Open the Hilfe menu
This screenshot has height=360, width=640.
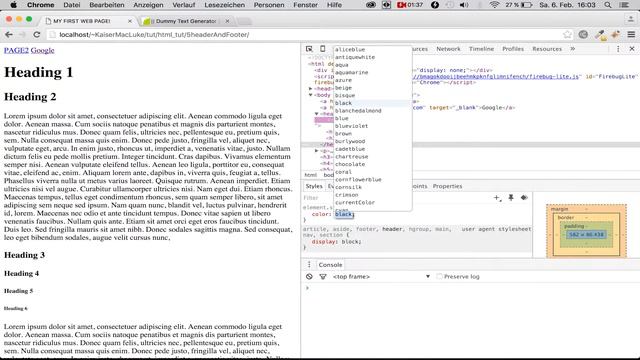tap(334, 5)
